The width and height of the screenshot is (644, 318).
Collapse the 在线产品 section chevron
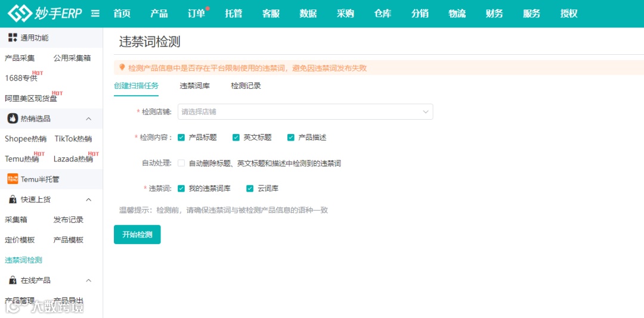88,280
